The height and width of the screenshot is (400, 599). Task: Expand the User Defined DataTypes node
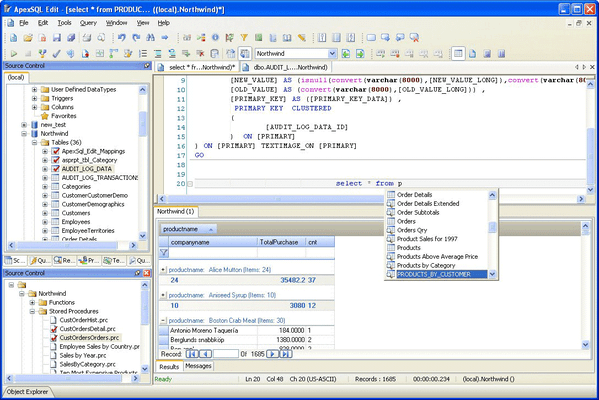pos(34,89)
